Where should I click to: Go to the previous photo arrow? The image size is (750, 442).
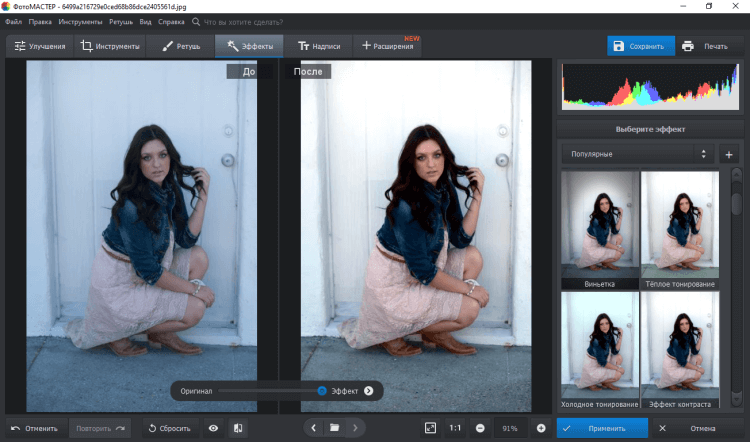[314, 428]
